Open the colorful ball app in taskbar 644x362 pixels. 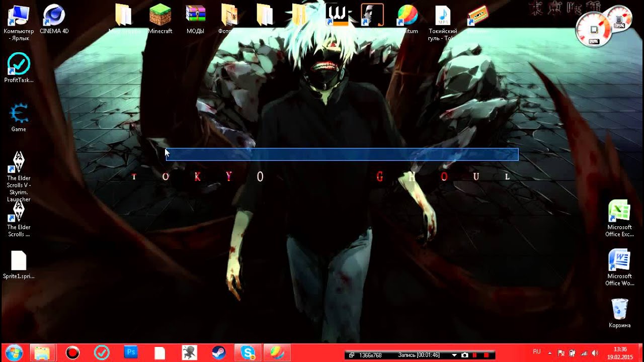[277, 353]
